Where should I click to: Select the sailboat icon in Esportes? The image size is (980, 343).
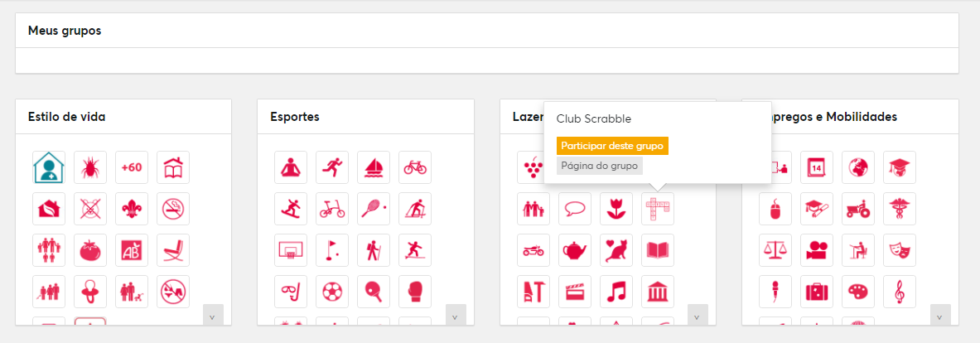click(x=373, y=167)
